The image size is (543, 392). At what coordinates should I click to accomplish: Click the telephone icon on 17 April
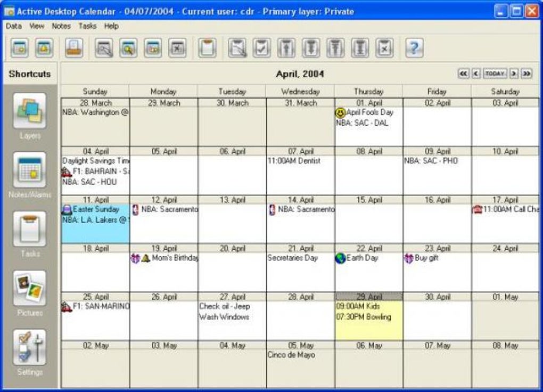[x=478, y=209]
